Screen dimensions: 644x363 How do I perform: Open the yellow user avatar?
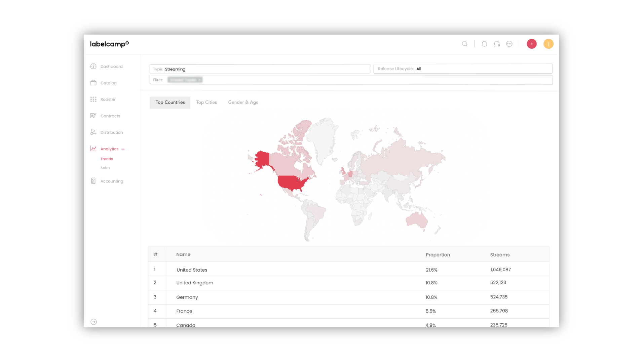548,44
